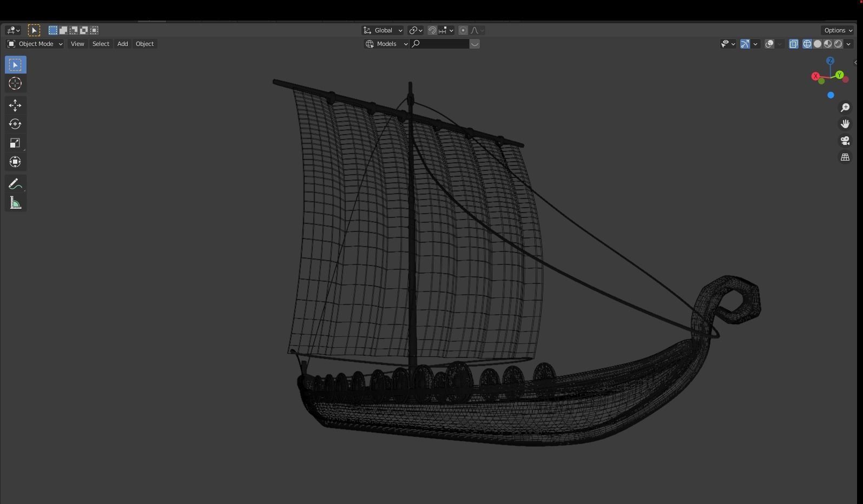This screenshot has height=504, width=863.
Task: Toggle proportional editing
Action: click(463, 30)
